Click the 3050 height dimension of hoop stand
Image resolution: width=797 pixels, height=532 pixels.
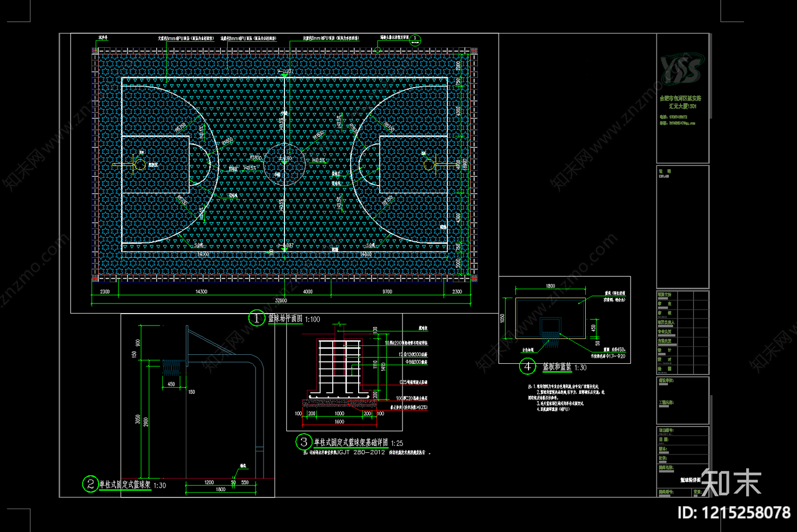click(x=137, y=420)
